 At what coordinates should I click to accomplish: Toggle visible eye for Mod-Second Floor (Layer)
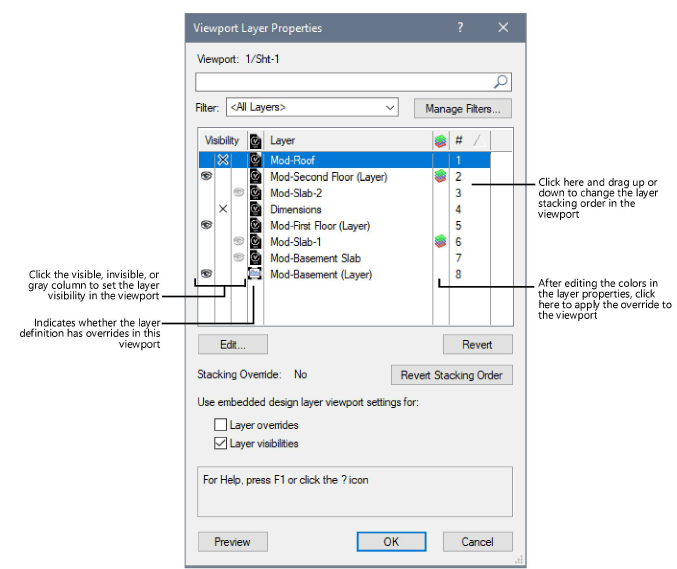(206, 176)
